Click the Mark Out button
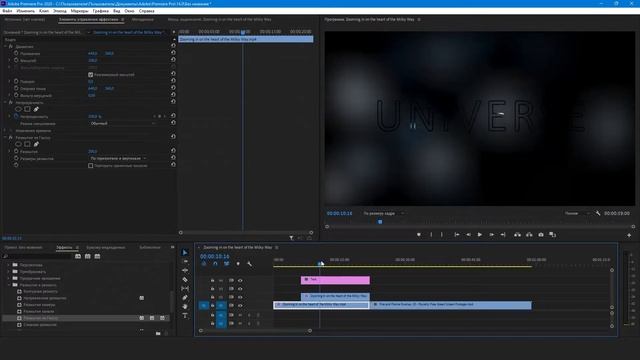 (442, 235)
